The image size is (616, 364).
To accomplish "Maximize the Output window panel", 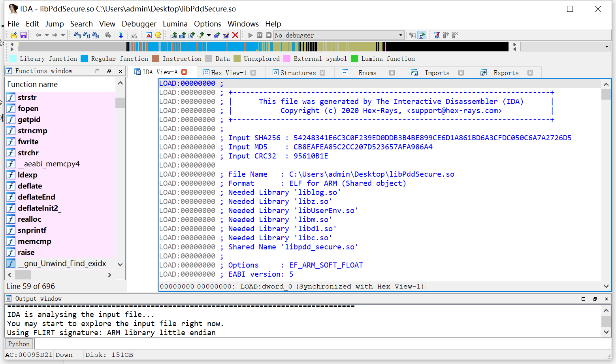I will [x=583, y=299].
